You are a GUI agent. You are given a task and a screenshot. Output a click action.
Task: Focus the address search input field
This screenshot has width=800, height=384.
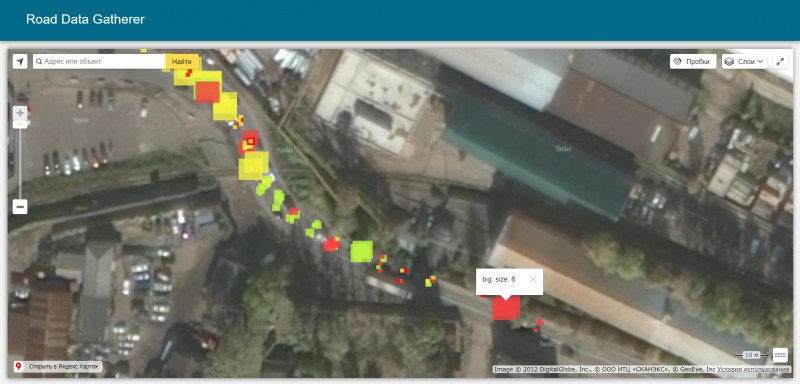(x=99, y=62)
